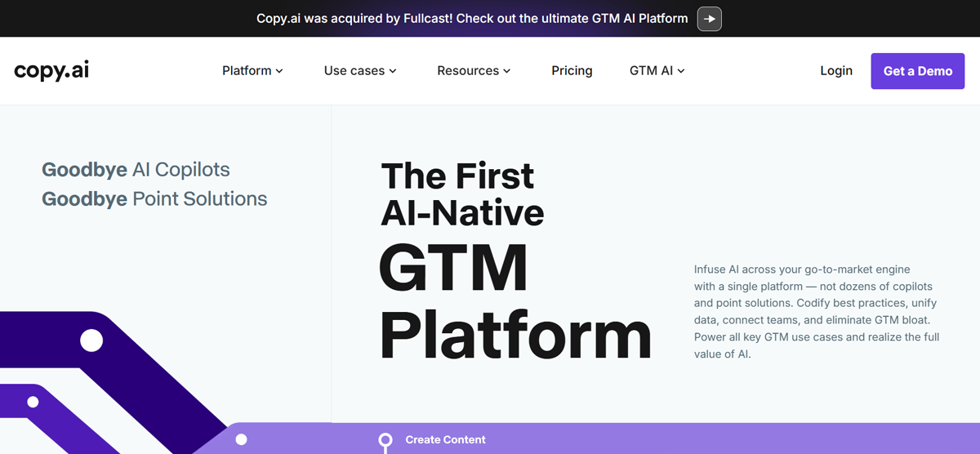
Task: Click the white dot on the lavender bar
Action: click(x=241, y=439)
